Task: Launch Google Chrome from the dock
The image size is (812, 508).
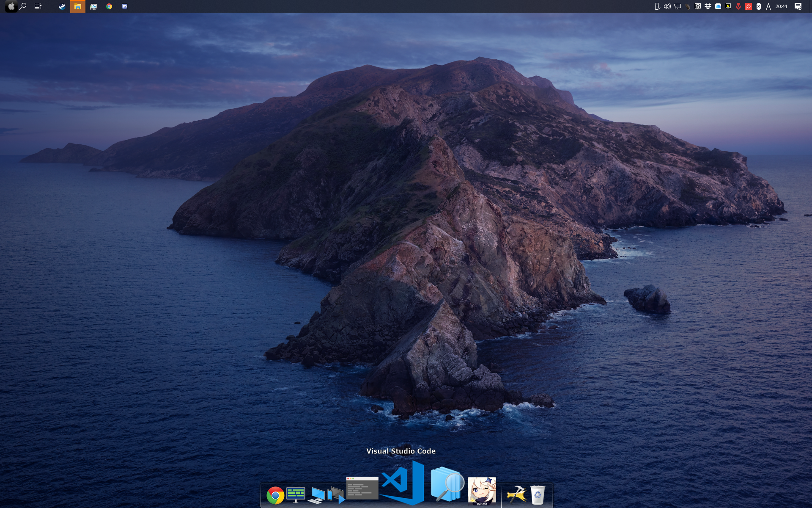Action: pyautogui.click(x=275, y=495)
